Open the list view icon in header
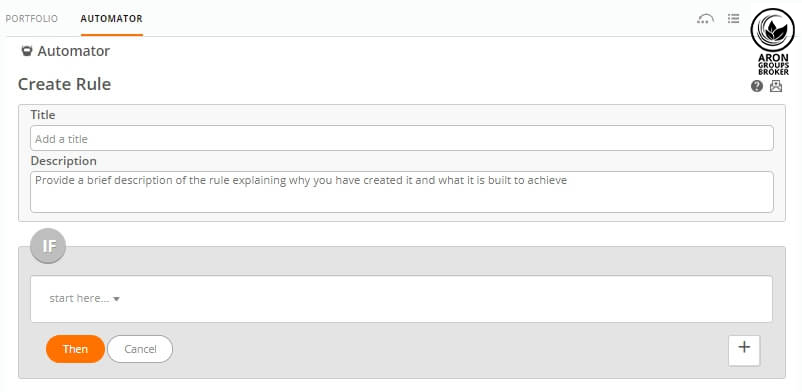The width and height of the screenshot is (802, 392). (x=733, y=18)
